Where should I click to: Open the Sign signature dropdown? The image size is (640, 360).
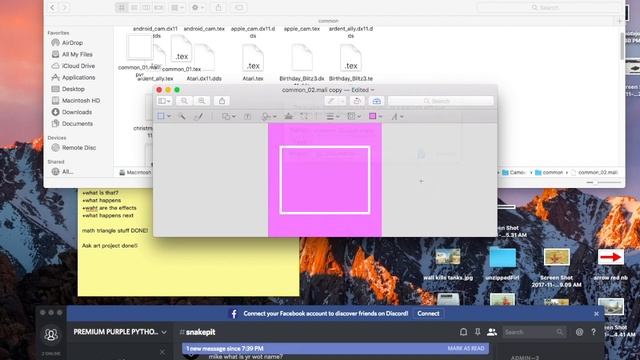269,116
